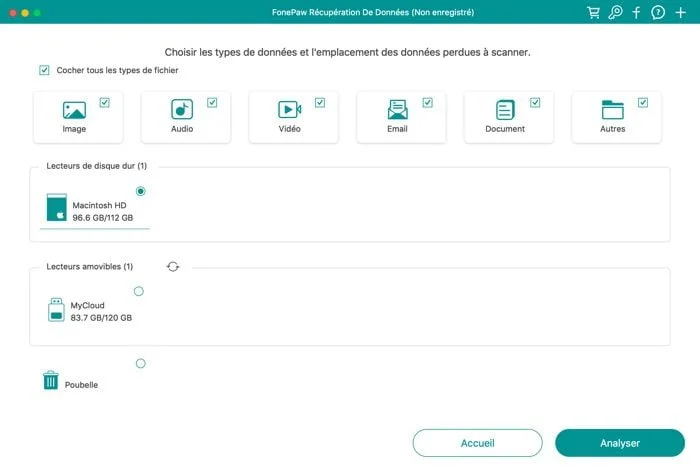Click the 'Vidéo' card label

point(290,129)
